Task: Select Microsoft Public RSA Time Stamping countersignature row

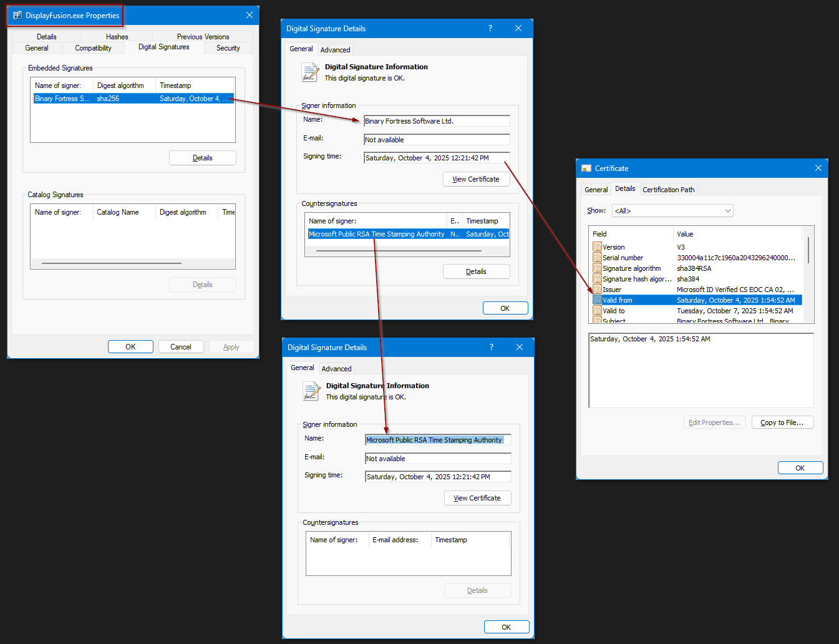Action: tap(377, 234)
